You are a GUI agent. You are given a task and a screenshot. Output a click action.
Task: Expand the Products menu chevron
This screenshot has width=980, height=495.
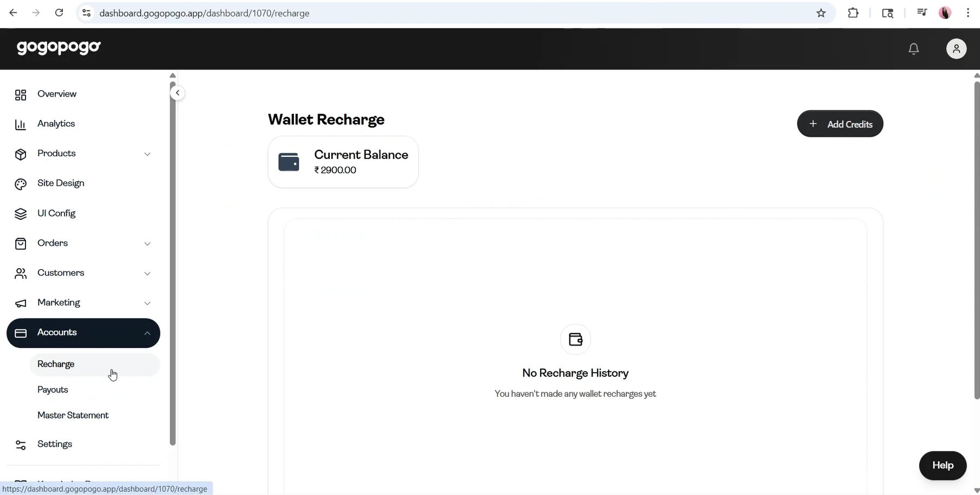click(x=147, y=154)
